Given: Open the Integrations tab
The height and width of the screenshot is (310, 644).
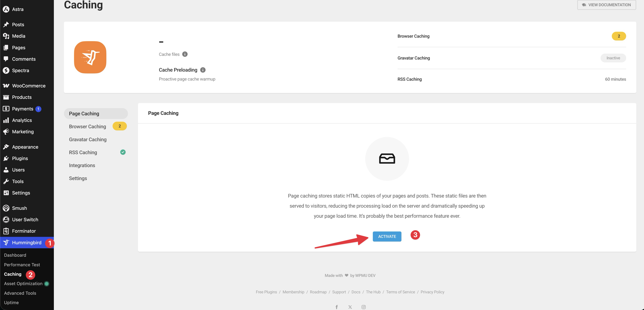Looking at the screenshot, I should coord(82,165).
